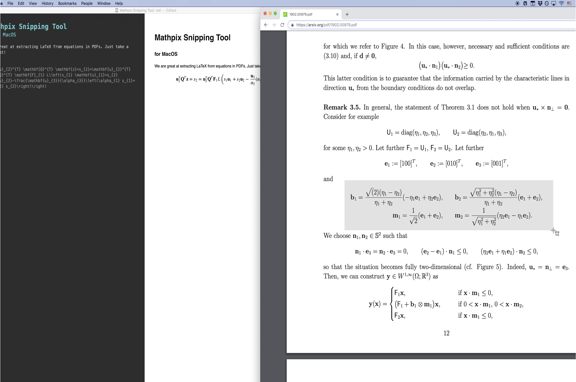Click the browser forward arrow
The height and width of the screenshot is (382, 576).
(274, 25)
